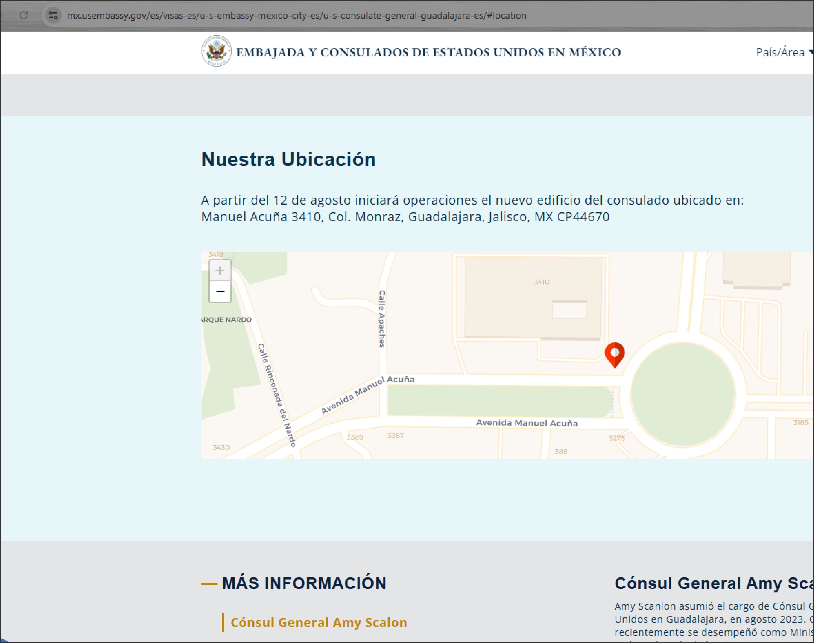Zoom in the map with plus button
This screenshot has height=644, width=815.
click(x=220, y=270)
